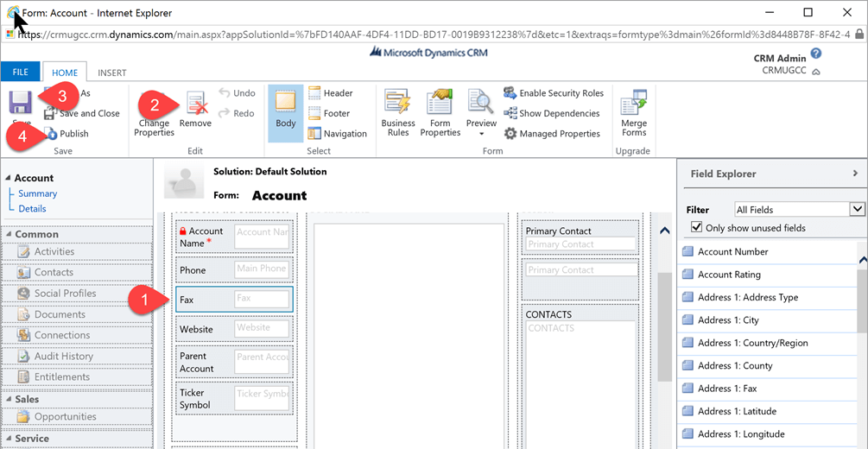Collapse the Account tree node
868x449 pixels.
(x=8, y=178)
